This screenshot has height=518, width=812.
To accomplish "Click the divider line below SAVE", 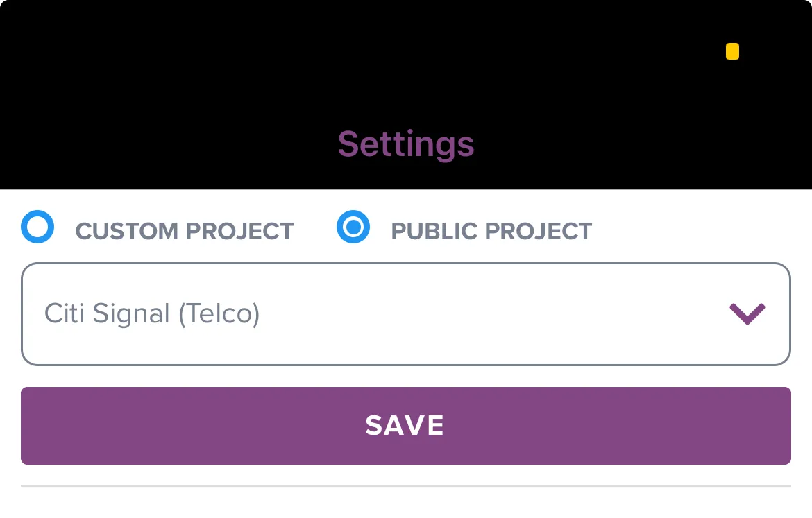I will (406, 486).
